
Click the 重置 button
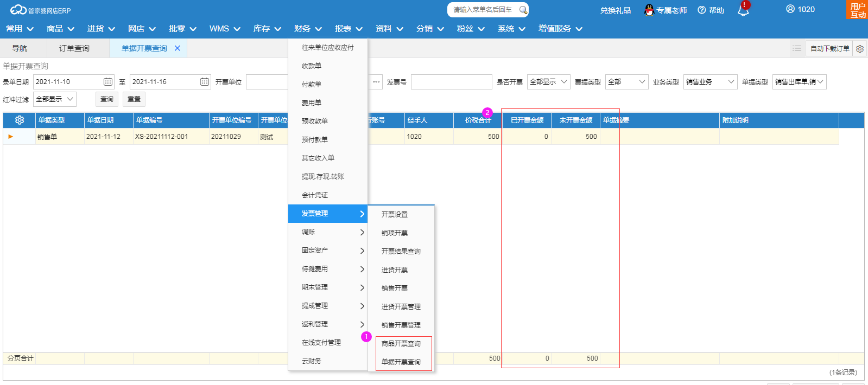[x=134, y=99]
